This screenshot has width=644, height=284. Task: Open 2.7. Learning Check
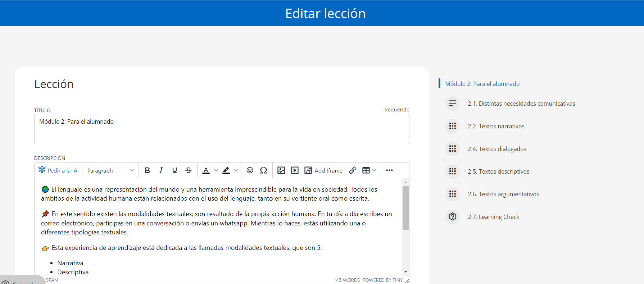[493, 217]
